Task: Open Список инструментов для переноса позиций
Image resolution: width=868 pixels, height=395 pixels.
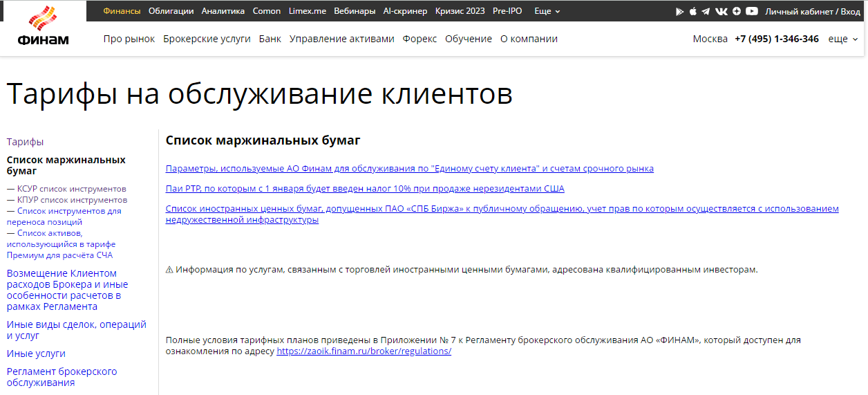Action: tap(64, 217)
